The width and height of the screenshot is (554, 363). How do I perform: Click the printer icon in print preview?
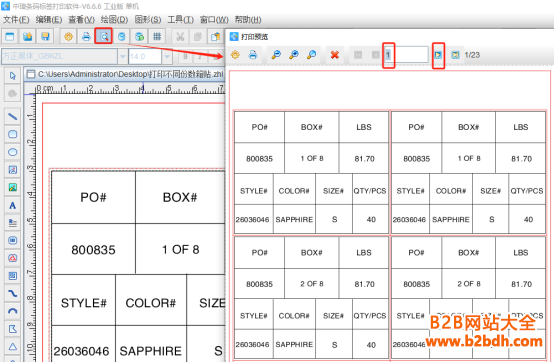(253, 55)
